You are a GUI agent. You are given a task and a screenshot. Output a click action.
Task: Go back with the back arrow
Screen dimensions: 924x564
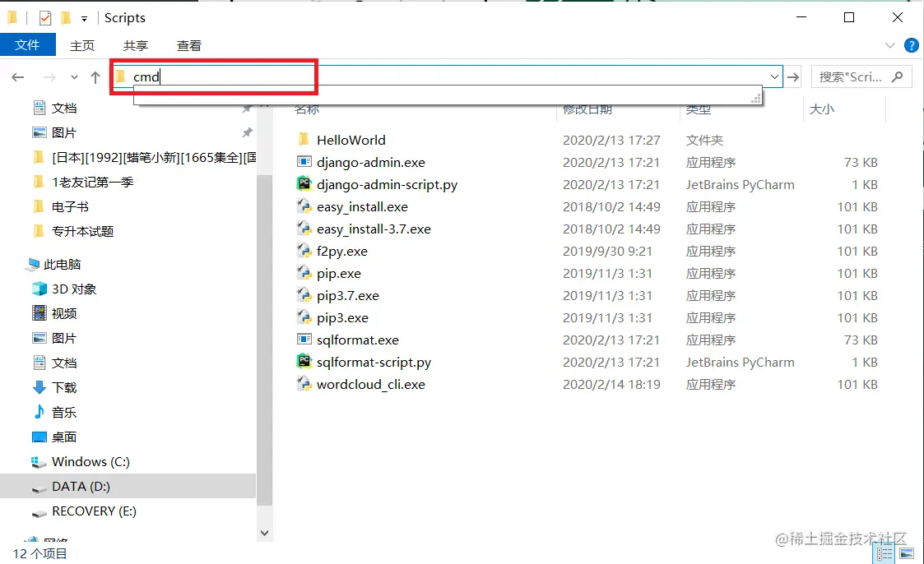17,77
